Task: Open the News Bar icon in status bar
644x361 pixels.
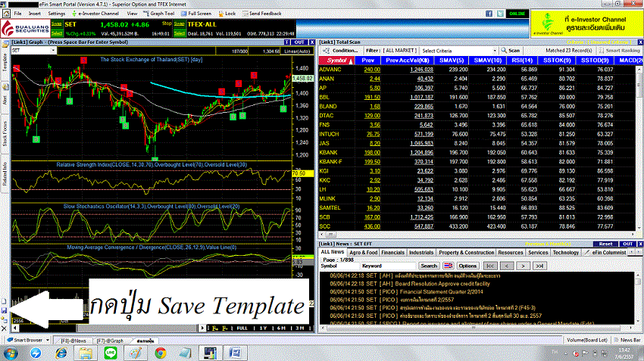Action: [x=627, y=340]
